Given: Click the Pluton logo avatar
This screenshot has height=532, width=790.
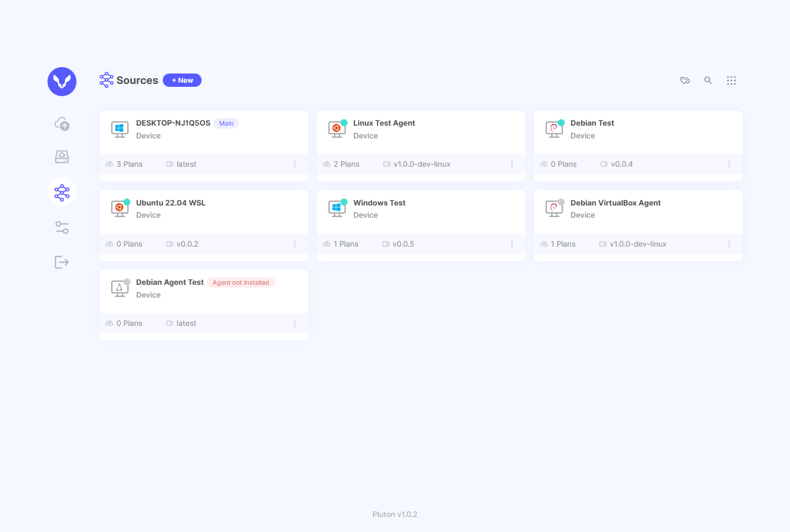Looking at the screenshot, I should pyautogui.click(x=61, y=82).
